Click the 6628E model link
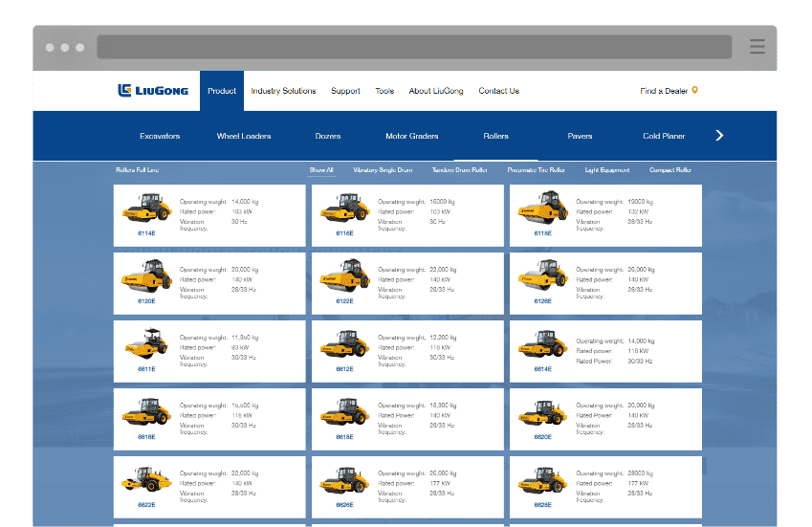812x527 pixels. [x=542, y=505]
